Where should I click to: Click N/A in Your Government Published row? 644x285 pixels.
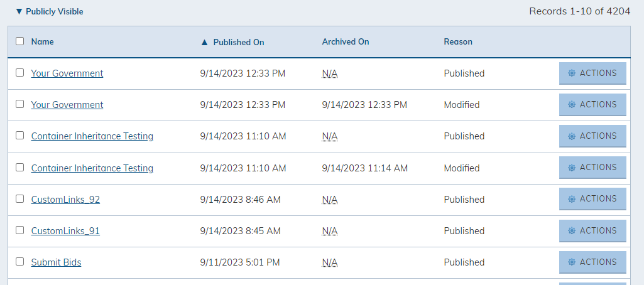point(330,73)
